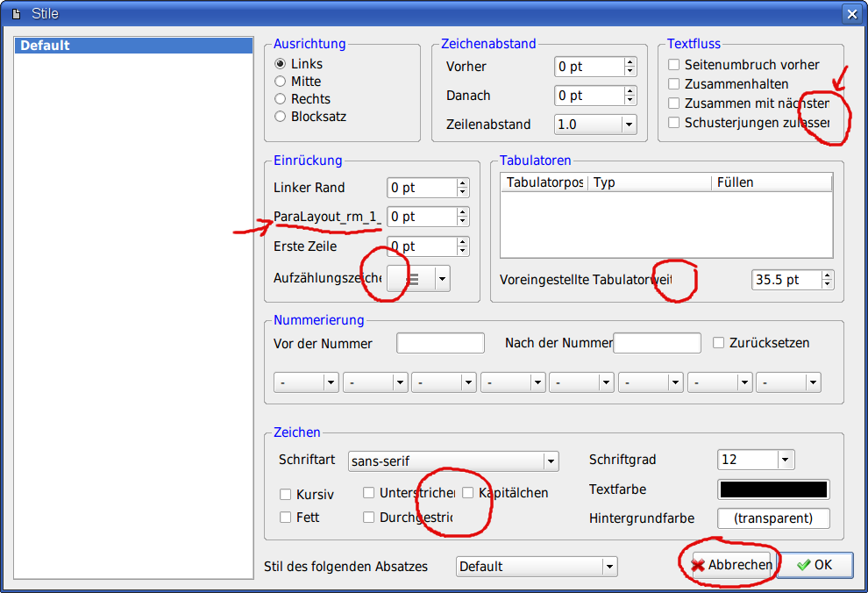The height and width of the screenshot is (593, 868).
Task: Check the Zurücksetzen numbering option
Action: [x=719, y=343]
